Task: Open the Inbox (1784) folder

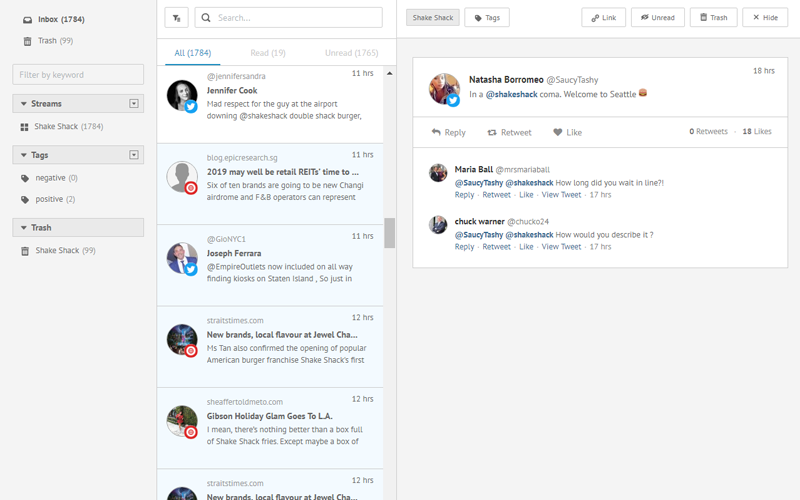Action: pyautogui.click(x=61, y=19)
